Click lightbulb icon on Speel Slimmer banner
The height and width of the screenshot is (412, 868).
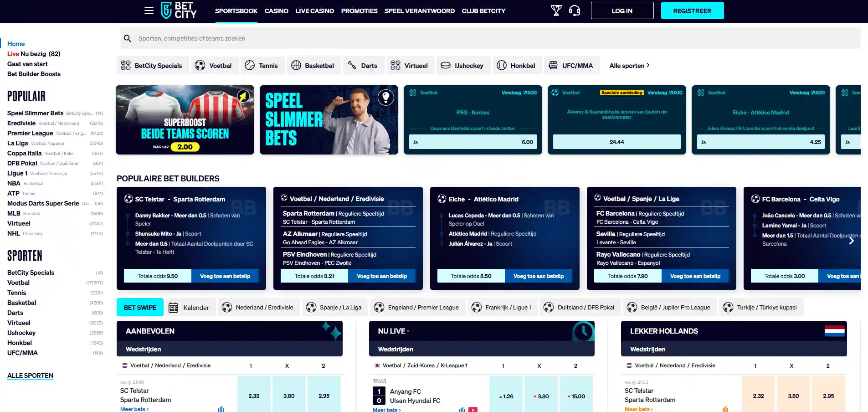(385, 97)
